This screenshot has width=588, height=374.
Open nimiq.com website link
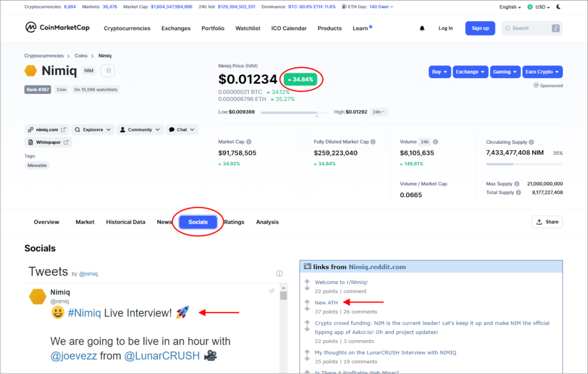tap(47, 130)
